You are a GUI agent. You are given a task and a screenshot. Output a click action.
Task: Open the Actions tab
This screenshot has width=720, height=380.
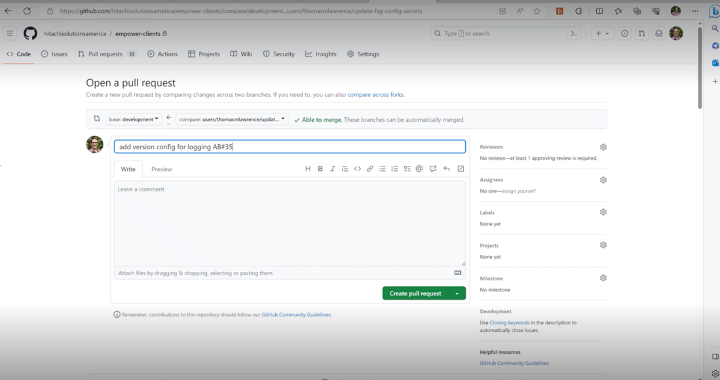tap(163, 54)
